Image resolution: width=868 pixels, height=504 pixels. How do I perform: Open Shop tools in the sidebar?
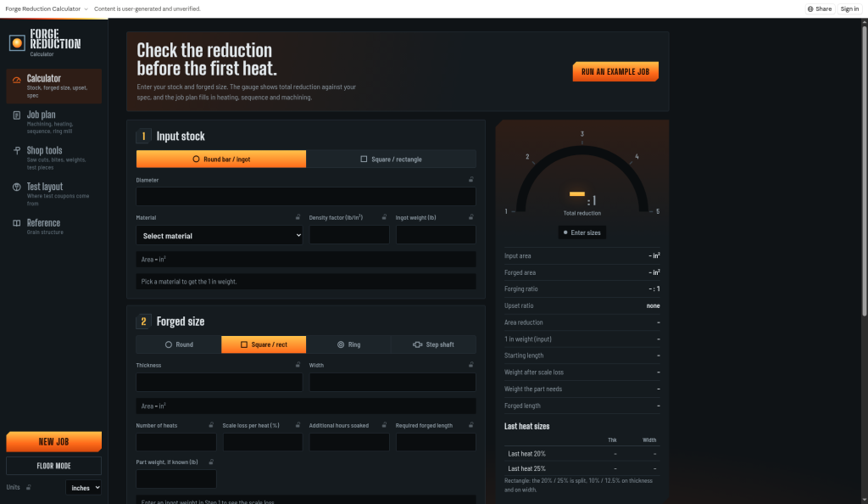click(x=53, y=159)
